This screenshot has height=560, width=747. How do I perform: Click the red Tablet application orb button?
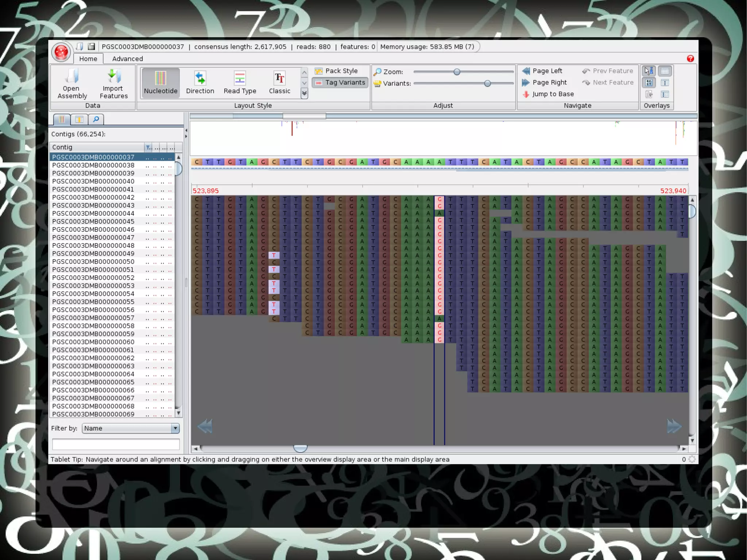(61, 52)
